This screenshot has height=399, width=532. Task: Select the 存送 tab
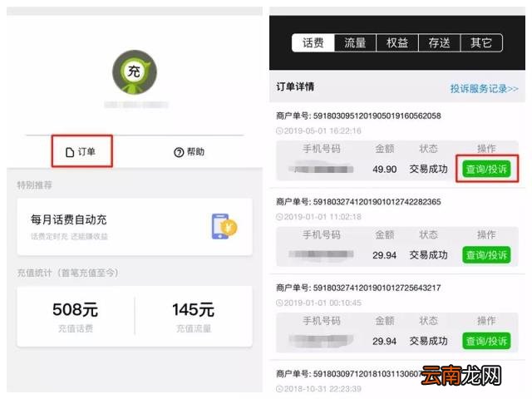[x=440, y=42]
